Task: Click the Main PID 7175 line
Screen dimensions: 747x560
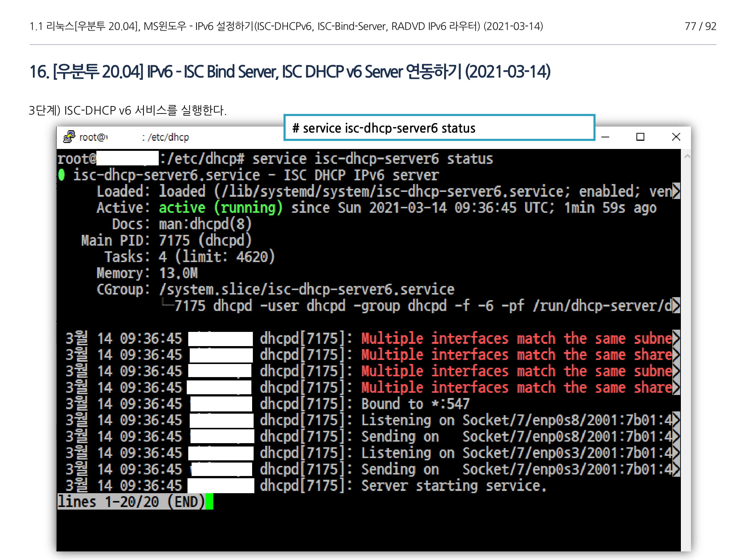Action: point(166,240)
